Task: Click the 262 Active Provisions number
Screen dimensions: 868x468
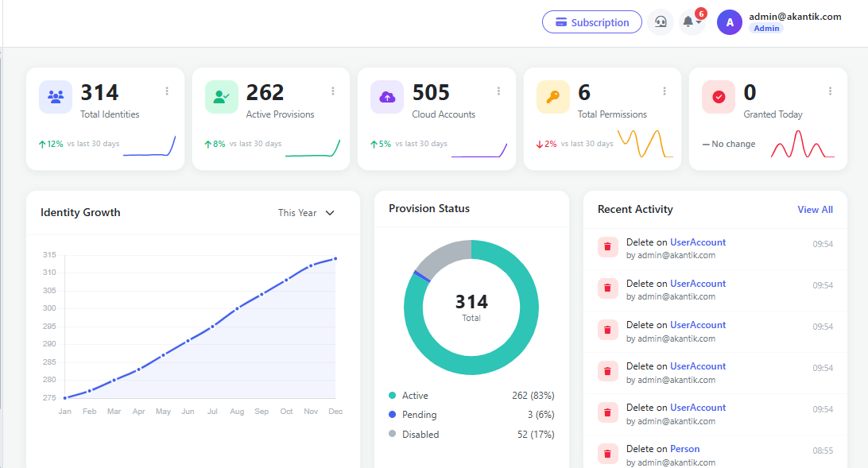Action: tap(265, 92)
